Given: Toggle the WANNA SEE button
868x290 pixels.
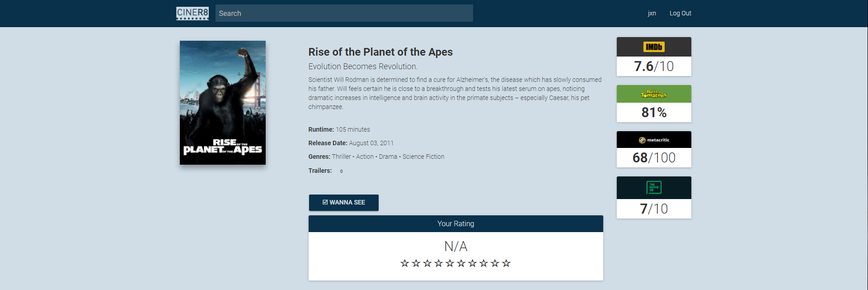Looking at the screenshot, I should point(343,203).
